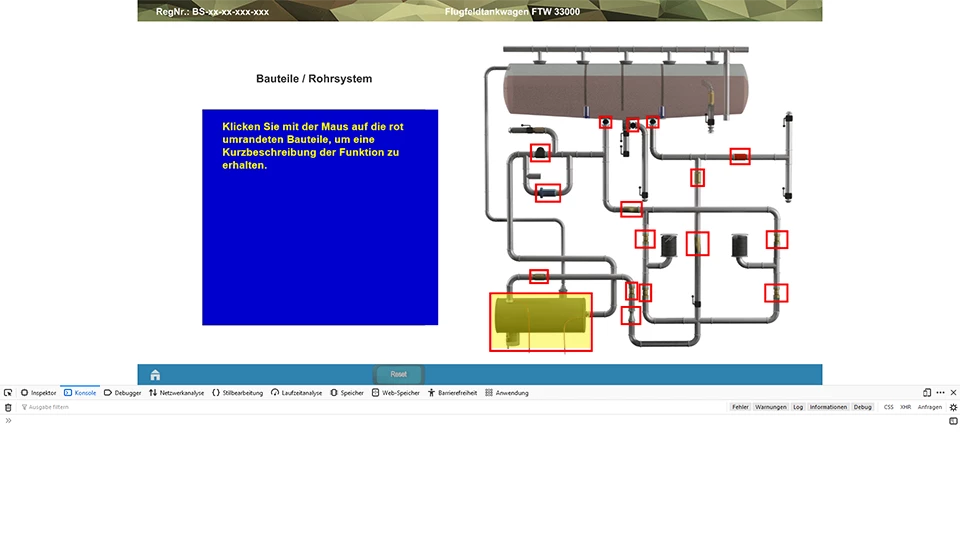Select the horizontal valve at the central pipe junction
This screenshot has width=960, height=540.
pos(631,209)
